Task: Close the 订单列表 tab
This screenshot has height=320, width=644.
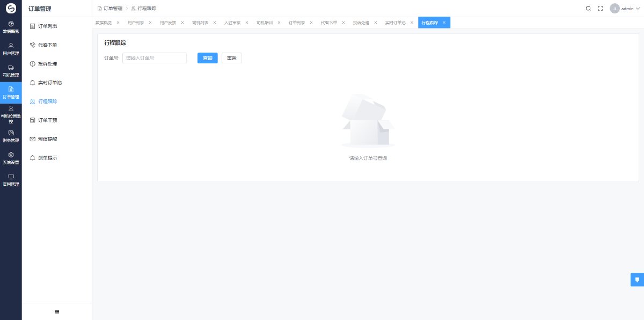Action: point(311,23)
